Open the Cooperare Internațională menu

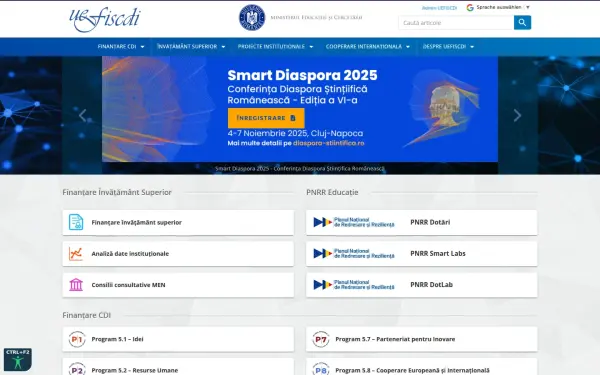tap(368, 47)
